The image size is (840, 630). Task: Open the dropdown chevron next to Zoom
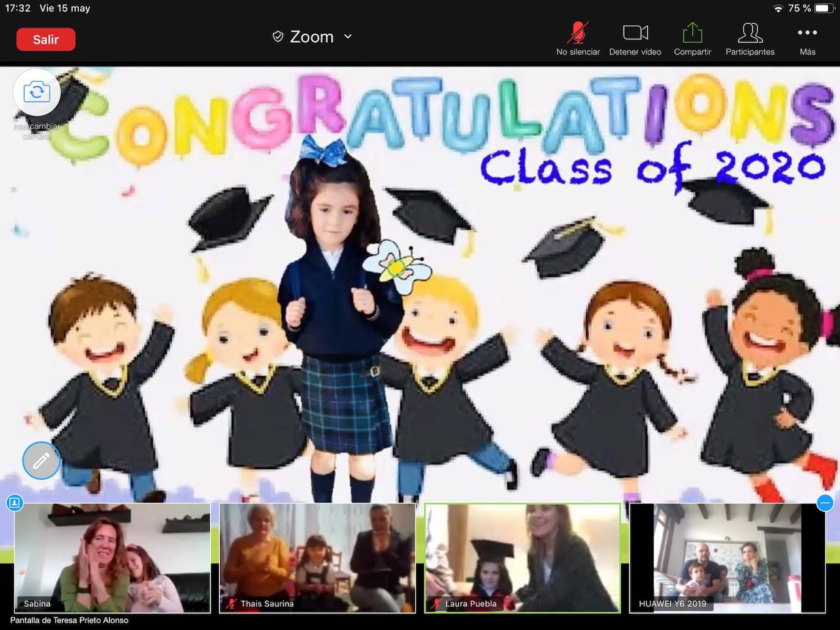[x=347, y=37]
